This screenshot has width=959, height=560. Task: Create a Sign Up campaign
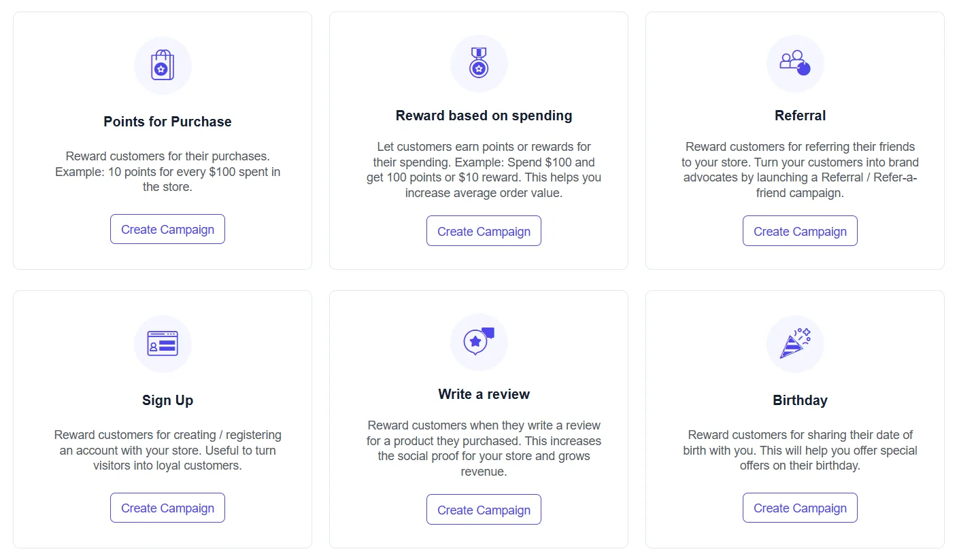(x=167, y=508)
